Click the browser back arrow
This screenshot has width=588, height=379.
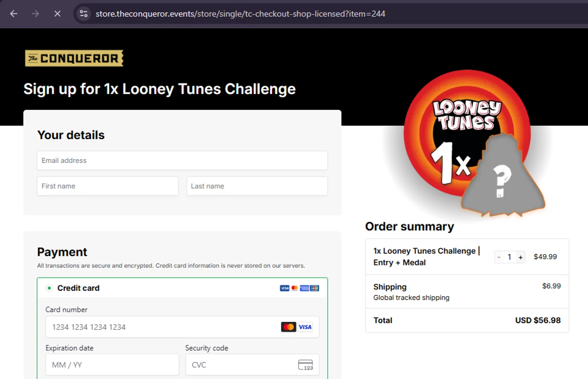[14, 14]
